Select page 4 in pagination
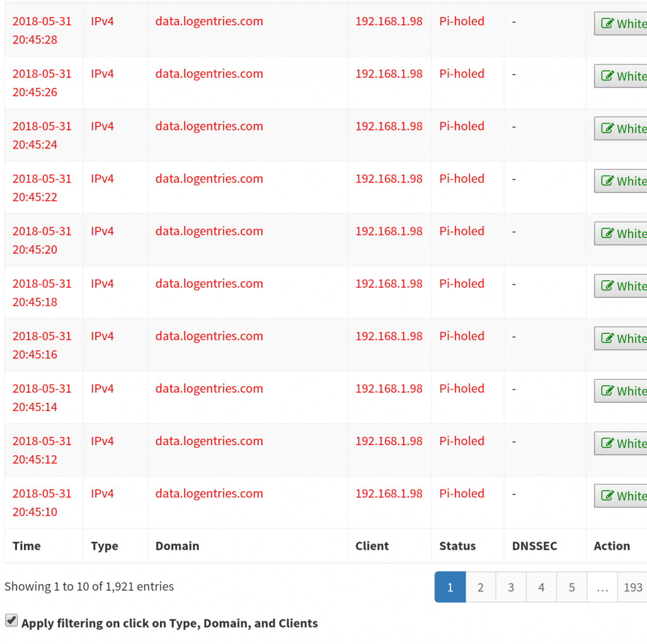The height and width of the screenshot is (644, 647). (x=541, y=587)
